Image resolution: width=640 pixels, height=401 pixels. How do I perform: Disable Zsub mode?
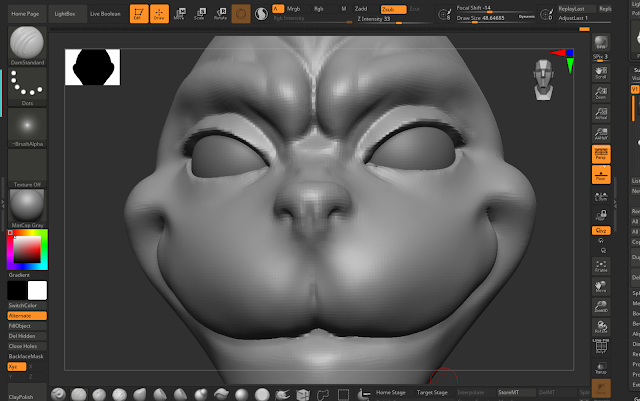[x=393, y=9]
